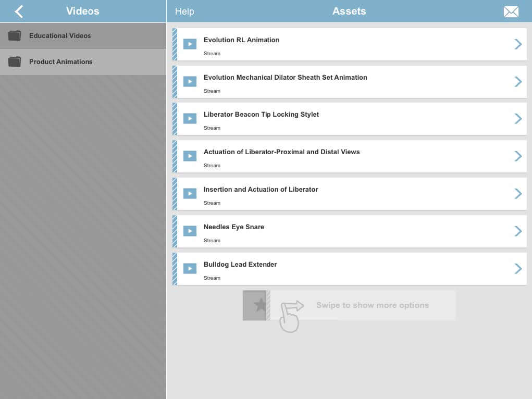Tap the back arrow in Videos header

coord(19,11)
